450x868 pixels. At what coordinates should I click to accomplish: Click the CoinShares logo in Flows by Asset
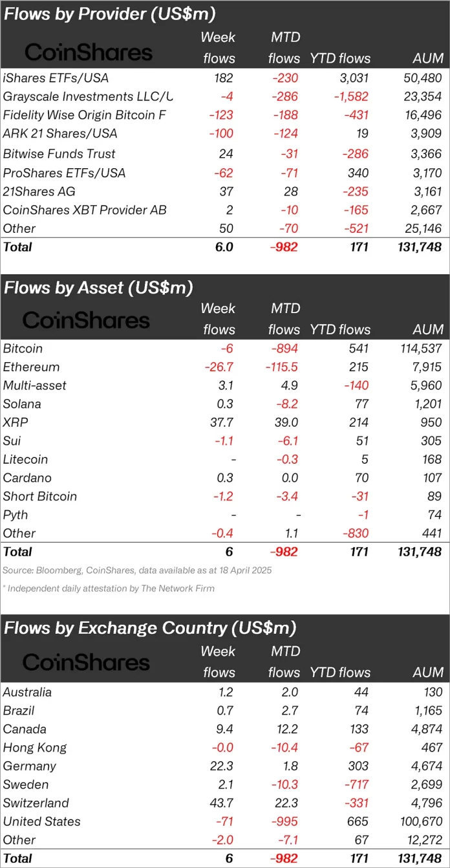click(86, 320)
